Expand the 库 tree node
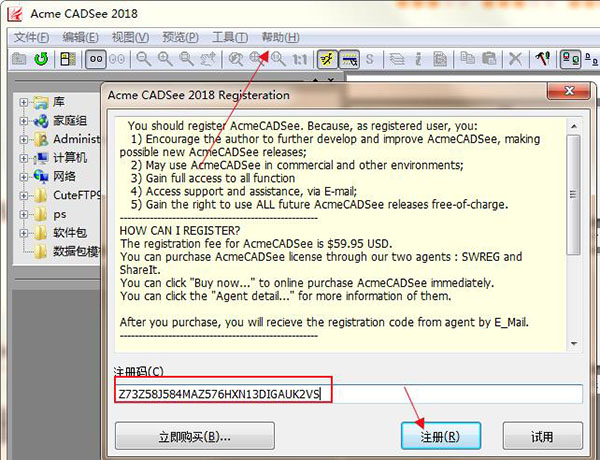Image resolution: width=600 pixels, height=460 pixels. pyautogui.click(x=23, y=102)
